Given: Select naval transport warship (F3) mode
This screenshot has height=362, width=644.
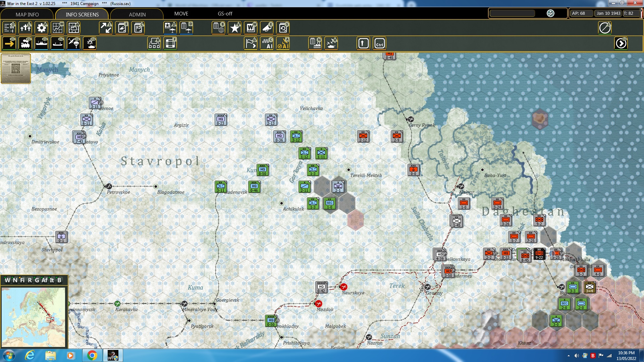Looking at the screenshot, I should 41,43.
